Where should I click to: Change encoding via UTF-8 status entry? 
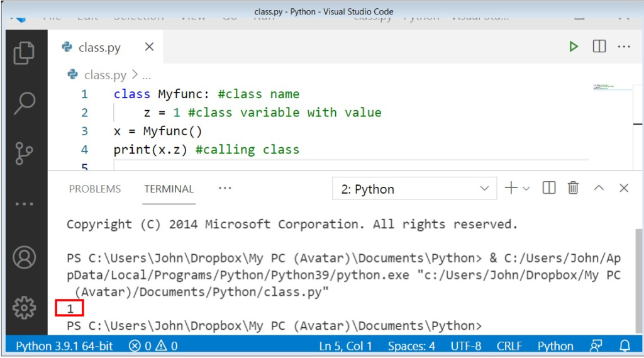(466, 346)
